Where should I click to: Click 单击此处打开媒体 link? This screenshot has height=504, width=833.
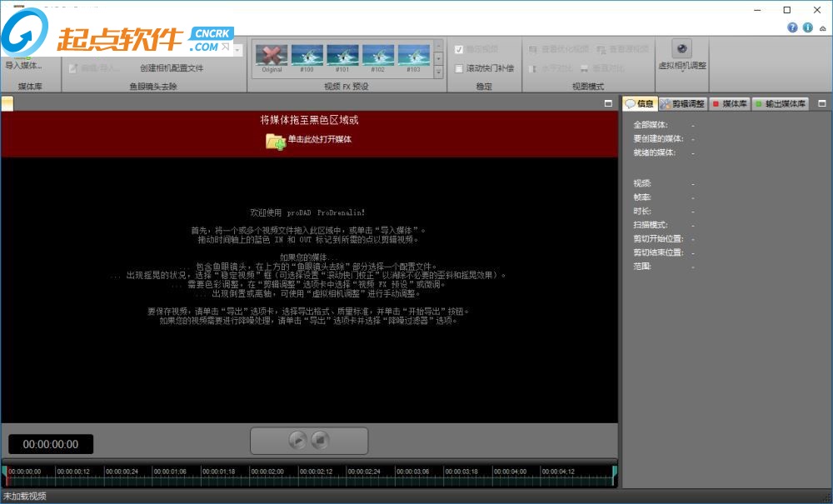click(x=319, y=139)
